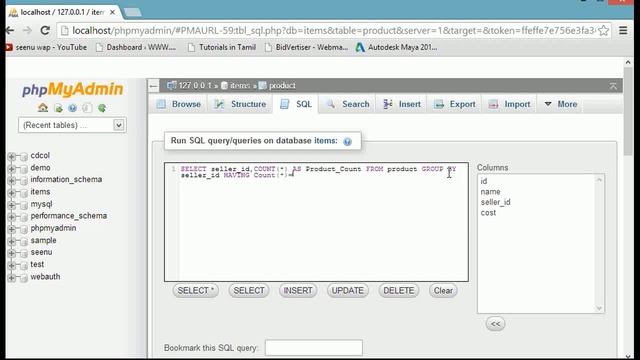Expand the demo database node

(11, 168)
